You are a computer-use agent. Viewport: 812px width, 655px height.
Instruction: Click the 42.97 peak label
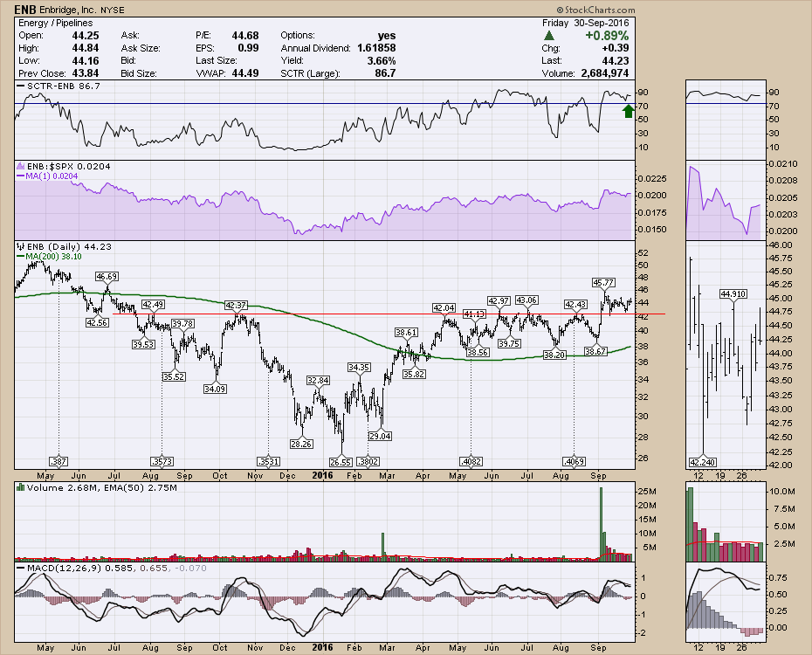click(499, 300)
